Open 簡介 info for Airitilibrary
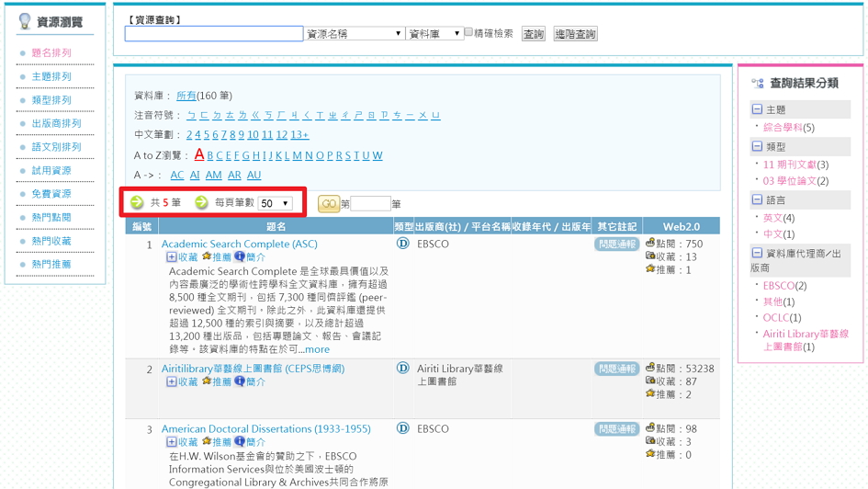The image size is (868, 489). coord(250,381)
